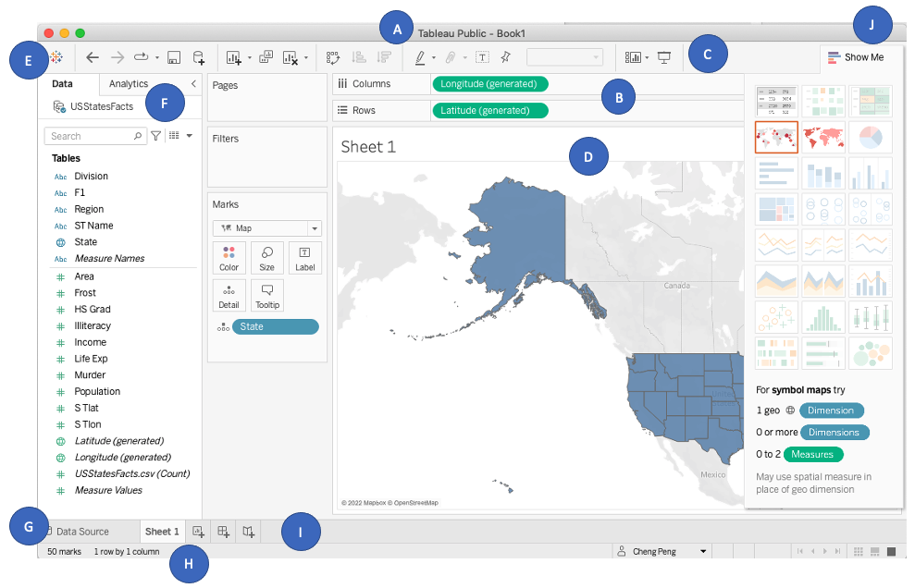
Task: Click the Size button in Marks card
Action: (x=266, y=259)
